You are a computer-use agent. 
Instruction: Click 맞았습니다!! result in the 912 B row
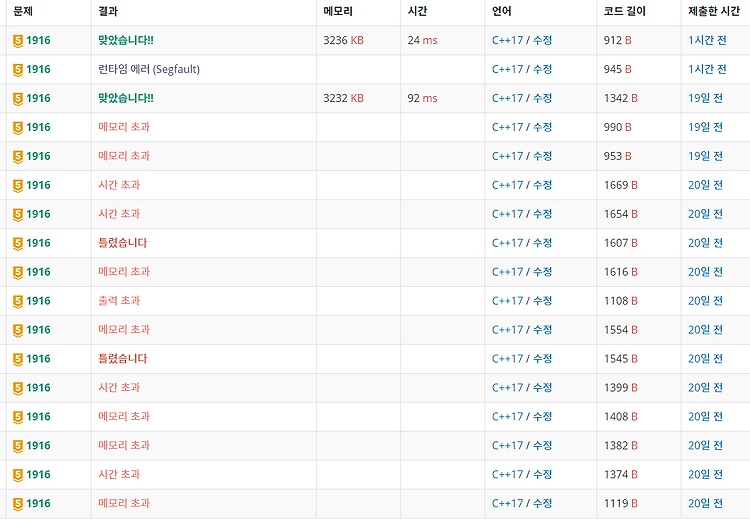coord(126,40)
